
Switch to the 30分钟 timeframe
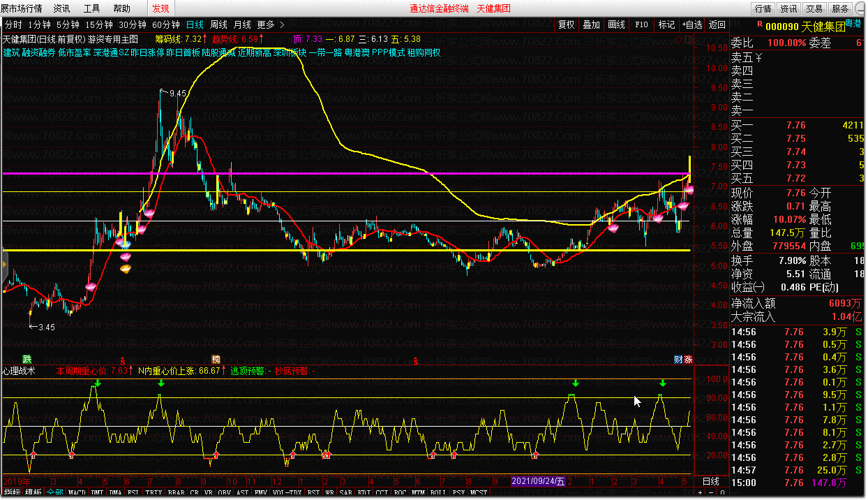[x=133, y=24]
